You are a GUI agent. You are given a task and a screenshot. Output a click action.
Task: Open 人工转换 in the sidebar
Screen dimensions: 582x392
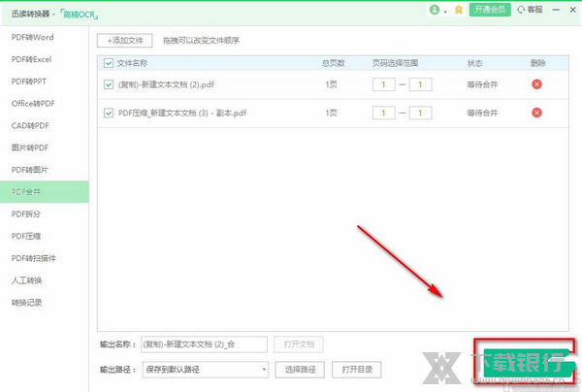(x=27, y=280)
